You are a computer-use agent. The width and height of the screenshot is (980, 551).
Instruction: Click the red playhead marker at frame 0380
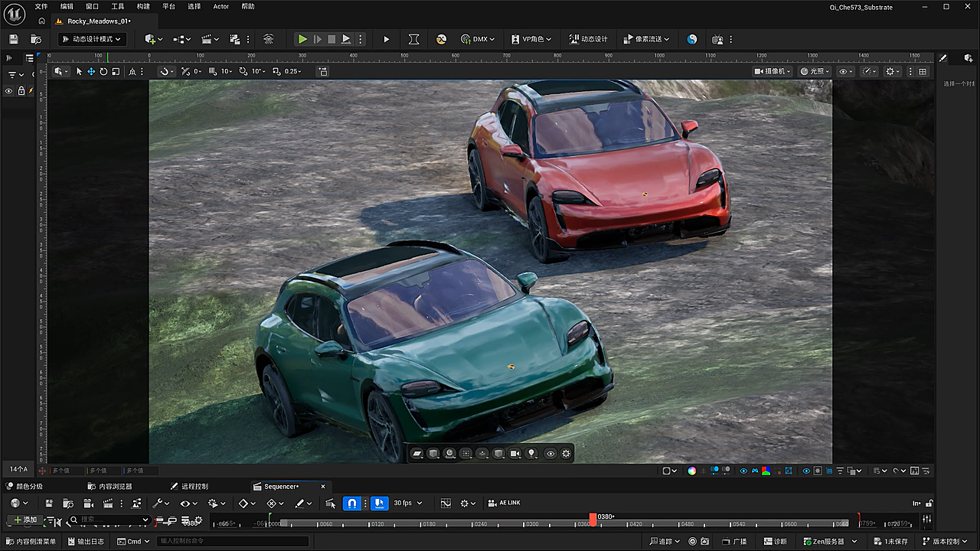pyautogui.click(x=593, y=519)
